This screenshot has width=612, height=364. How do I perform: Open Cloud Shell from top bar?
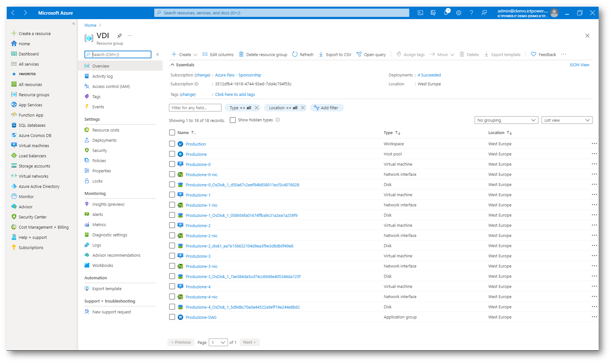420,13
